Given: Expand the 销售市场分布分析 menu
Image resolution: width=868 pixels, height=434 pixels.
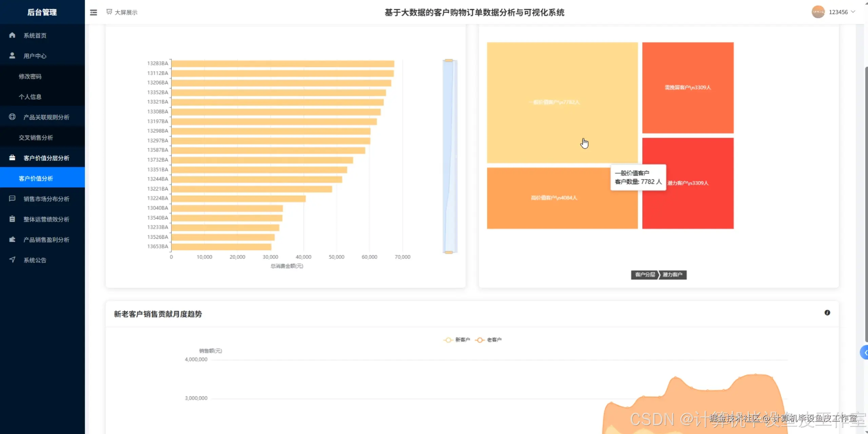Looking at the screenshot, I should pos(46,199).
